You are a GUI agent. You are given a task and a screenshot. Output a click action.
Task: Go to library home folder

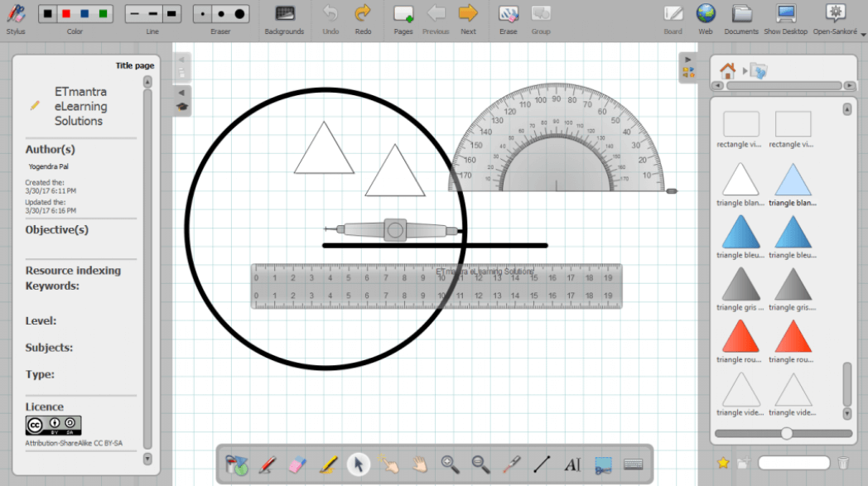click(x=727, y=71)
